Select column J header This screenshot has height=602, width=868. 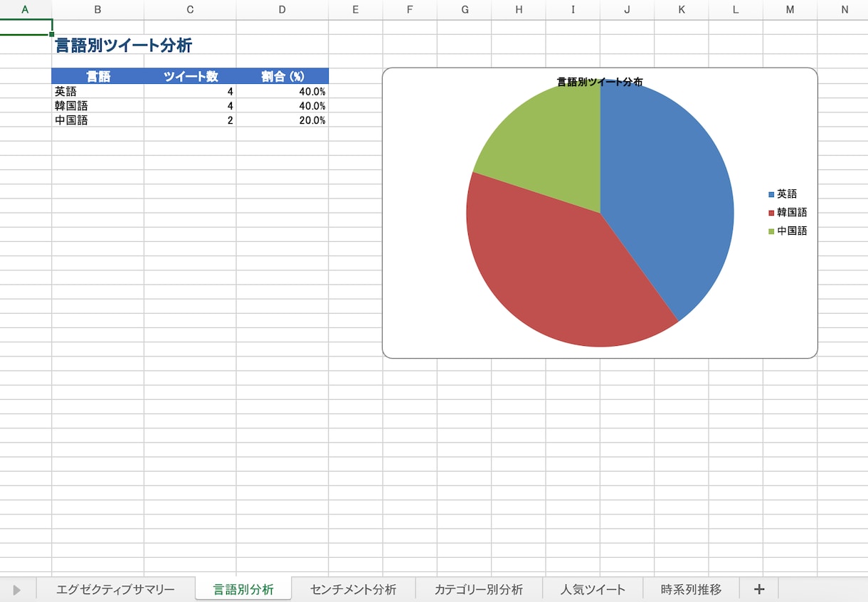tap(627, 9)
